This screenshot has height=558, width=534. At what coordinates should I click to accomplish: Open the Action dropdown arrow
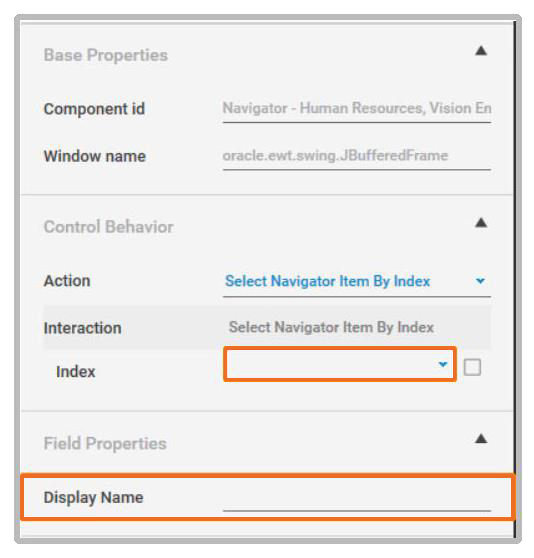(480, 281)
